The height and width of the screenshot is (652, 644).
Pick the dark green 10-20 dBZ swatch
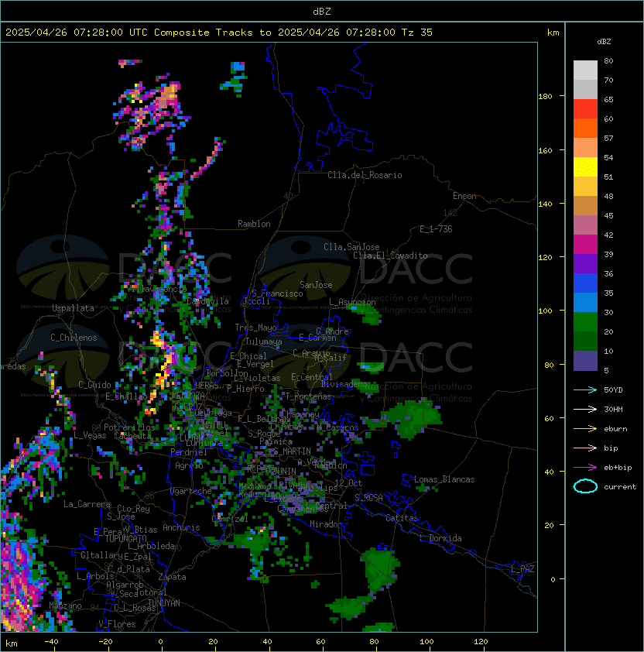coord(585,341)
